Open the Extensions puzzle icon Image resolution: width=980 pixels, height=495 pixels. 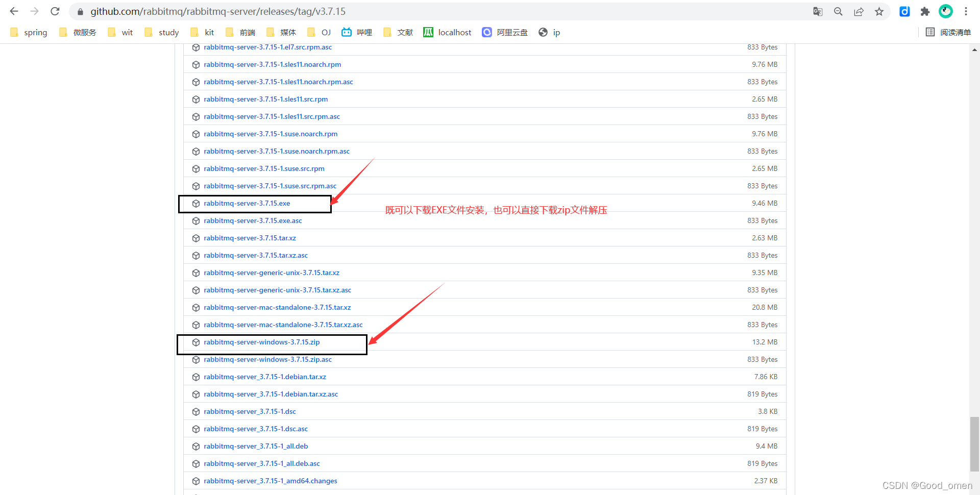click(x=925, y=11)
